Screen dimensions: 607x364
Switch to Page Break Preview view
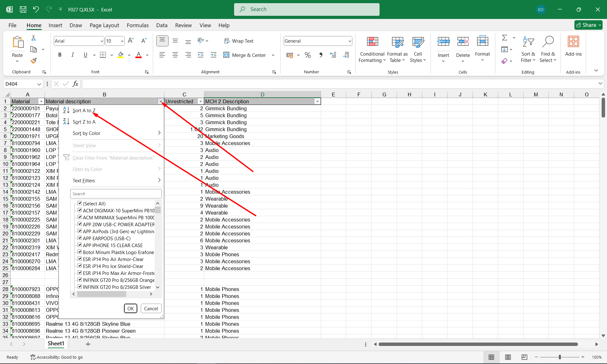(524, 357)
